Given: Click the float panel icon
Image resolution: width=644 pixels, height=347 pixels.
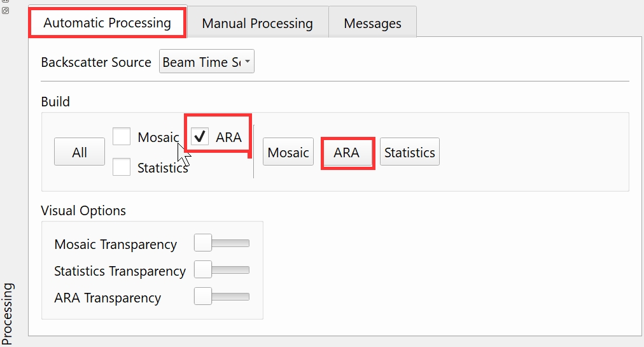Looking at the screenshot, I should pos(5,10).
